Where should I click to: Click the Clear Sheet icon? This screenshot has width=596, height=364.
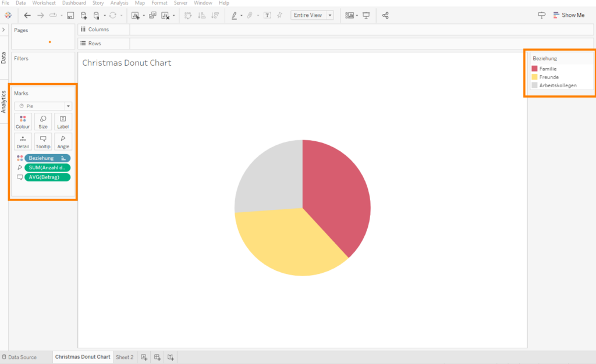[165, 15]
